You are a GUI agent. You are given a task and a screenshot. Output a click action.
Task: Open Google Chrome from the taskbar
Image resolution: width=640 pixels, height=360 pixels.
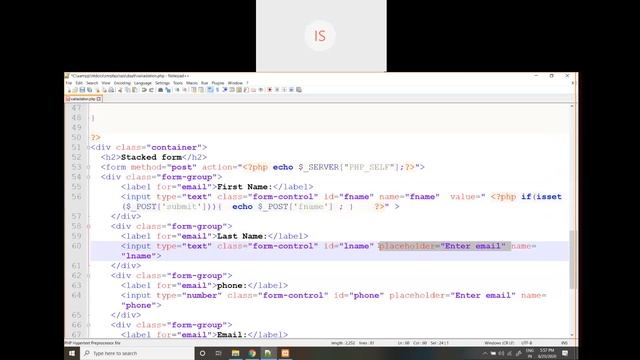(252, 353)
